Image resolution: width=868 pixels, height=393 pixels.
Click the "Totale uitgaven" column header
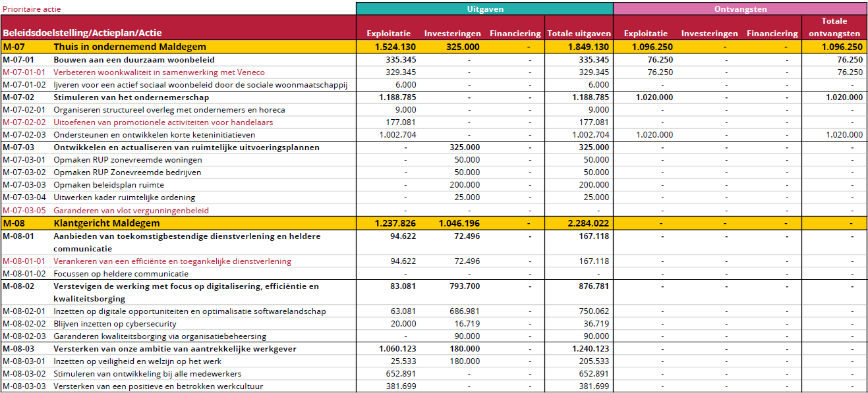(579, 34)
